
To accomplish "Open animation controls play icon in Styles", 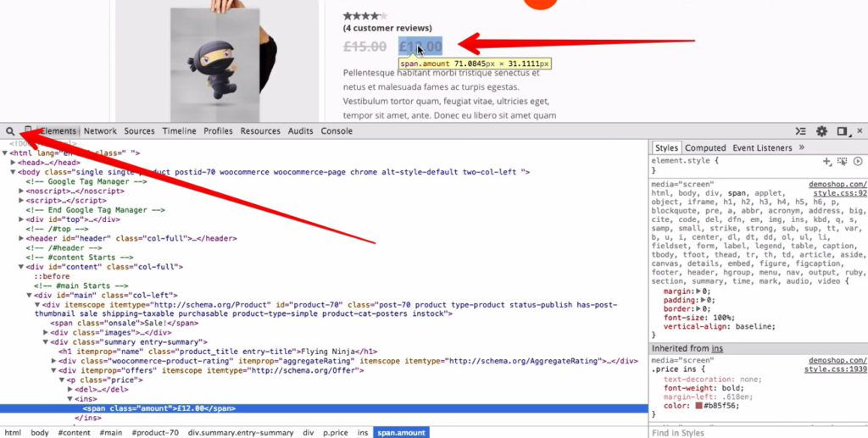I will [x=858, y=162].
